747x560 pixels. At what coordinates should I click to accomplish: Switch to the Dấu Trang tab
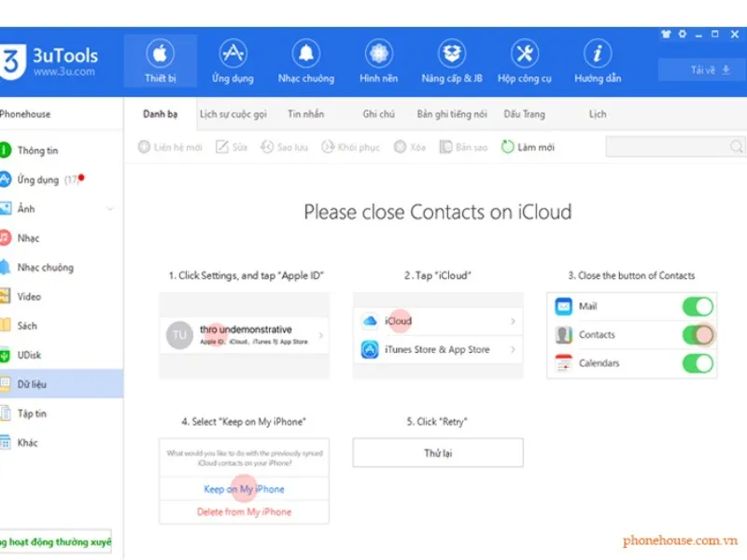[x=525, y=114]
